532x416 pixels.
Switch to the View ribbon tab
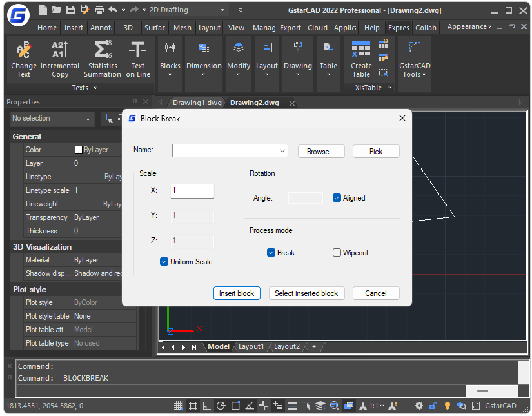tap(236, 28)
